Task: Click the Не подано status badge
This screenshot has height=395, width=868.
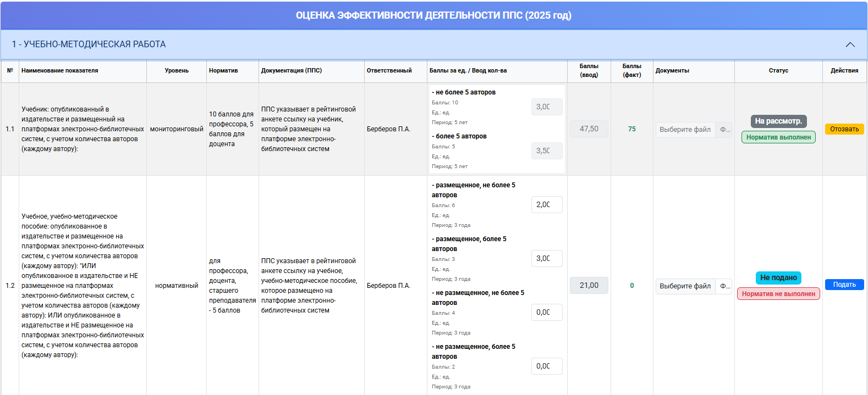Action: [x=778, y=277]
